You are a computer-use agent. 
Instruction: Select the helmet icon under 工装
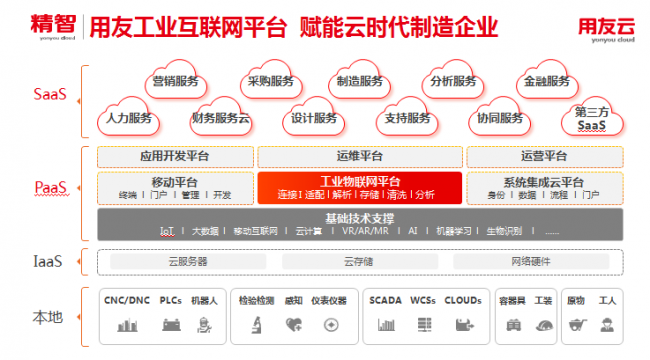[x=544, y=326]
